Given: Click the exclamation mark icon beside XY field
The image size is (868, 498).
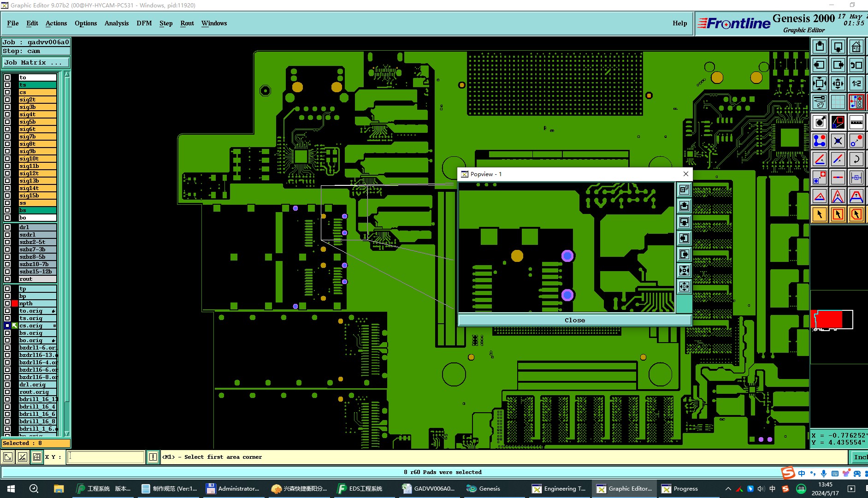Looking at the screenshot, I should pos(153,457).
